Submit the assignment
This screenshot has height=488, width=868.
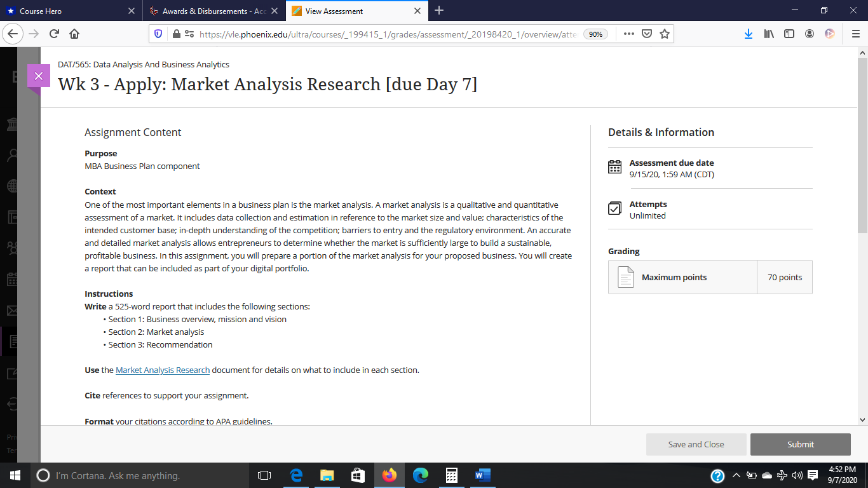pos(801,445)
